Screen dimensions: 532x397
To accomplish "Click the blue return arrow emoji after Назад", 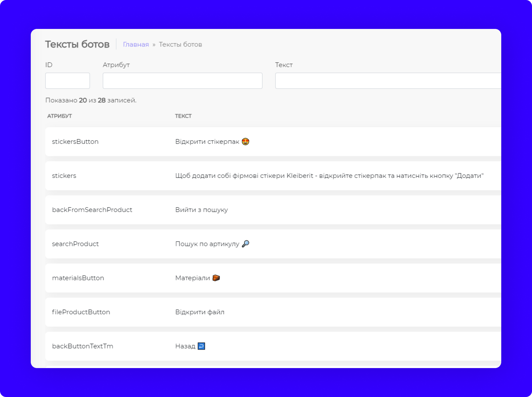I will pyautogui.click(x=201, y=346).
